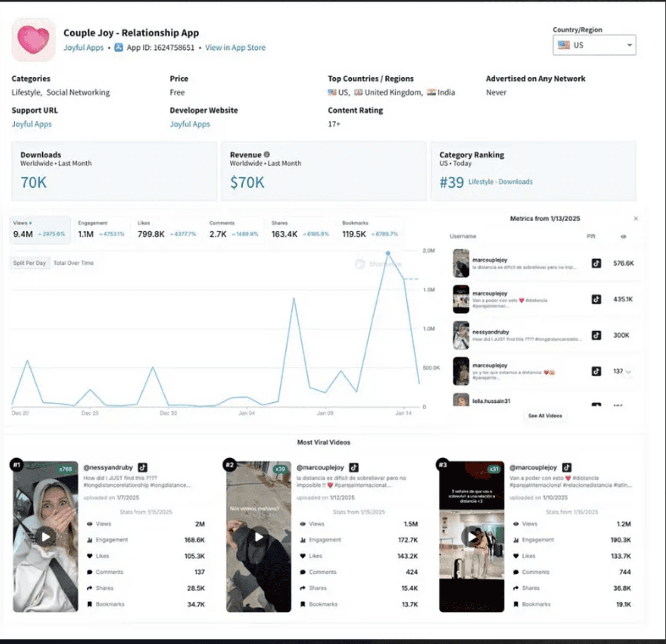The height and width of the screenshot is (644, 666).
Task: Close the Metrics from 1/13/2025 panel
Action: point(636,219)
